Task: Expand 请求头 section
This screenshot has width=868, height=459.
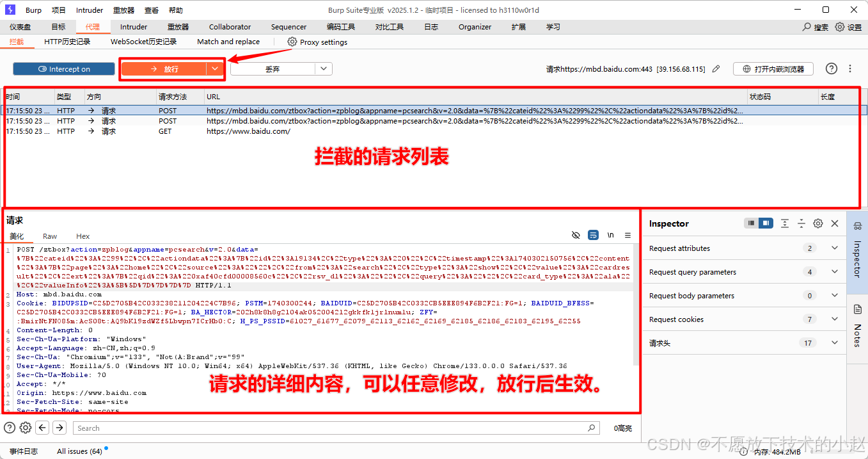Action: [x=835, y=343]
